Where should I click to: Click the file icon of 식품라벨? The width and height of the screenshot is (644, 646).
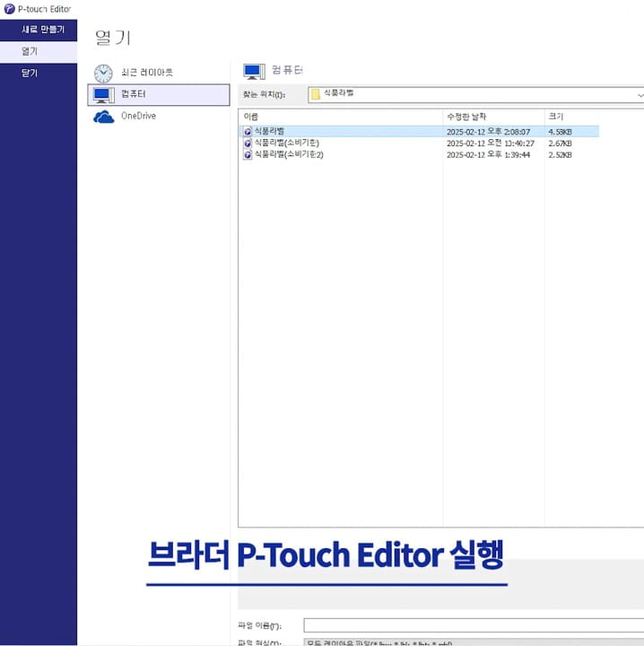(x=248, y=131)
